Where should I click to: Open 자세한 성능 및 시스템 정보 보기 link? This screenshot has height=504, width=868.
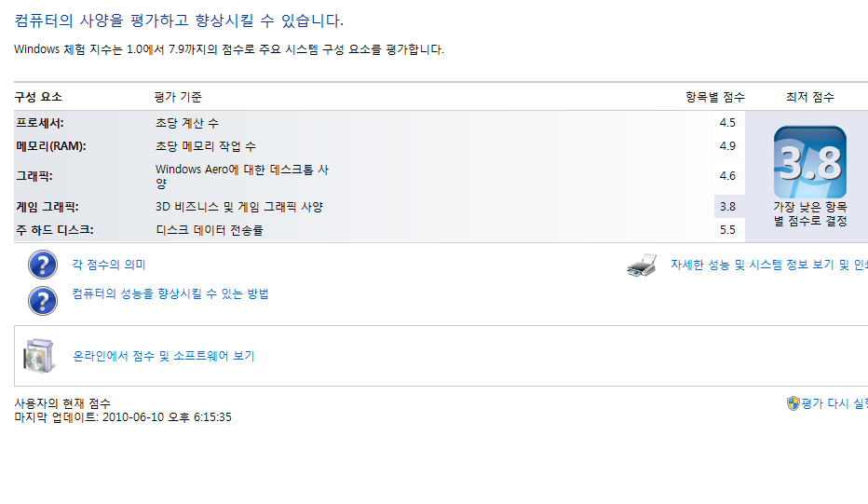point(768,266)
